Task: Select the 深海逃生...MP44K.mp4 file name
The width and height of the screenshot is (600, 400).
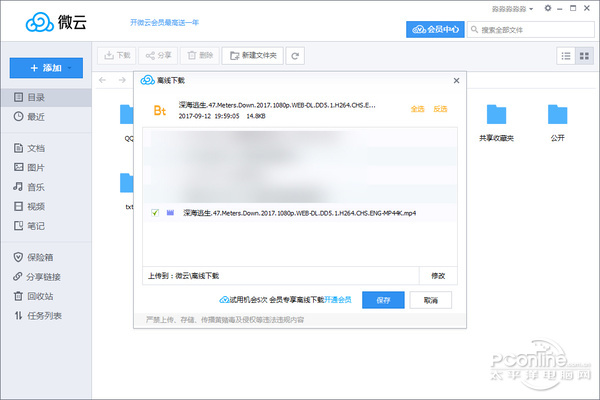Action: [x=300, y=213]
